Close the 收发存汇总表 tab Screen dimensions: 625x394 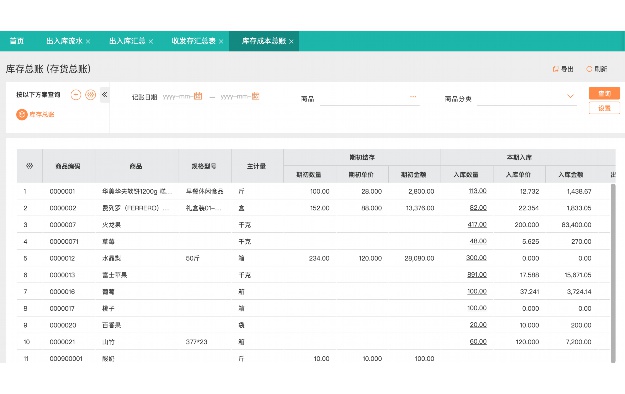[221, 41]
